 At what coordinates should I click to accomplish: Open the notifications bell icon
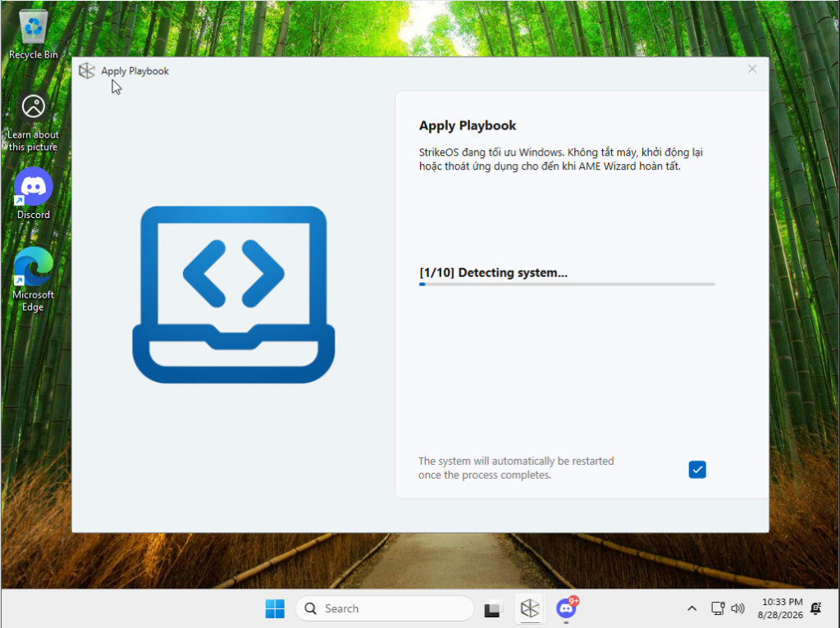(816, 608)
